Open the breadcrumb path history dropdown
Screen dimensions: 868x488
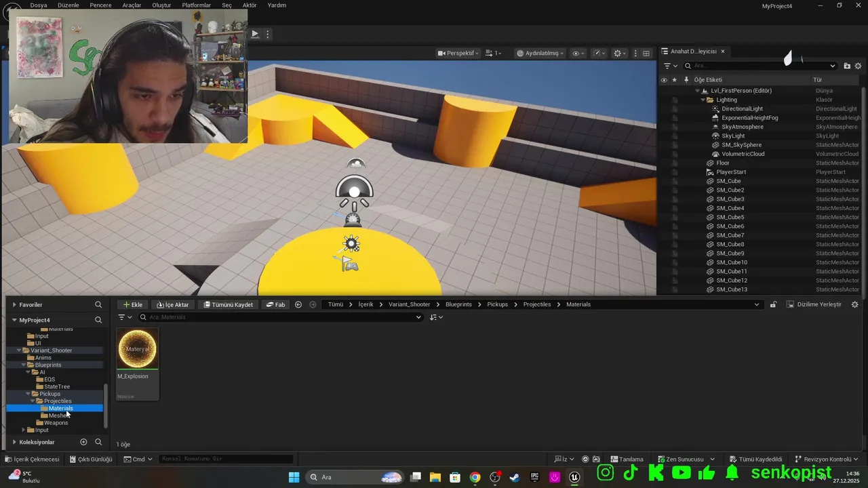click(x=757, y=304)
